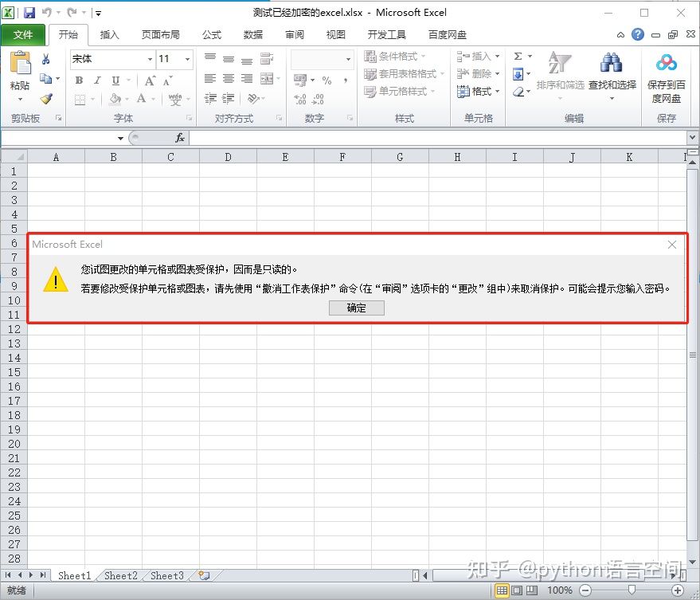700x600 pixels.
Task: Click the Wrap Text icon
Action: tap(267, 58)
